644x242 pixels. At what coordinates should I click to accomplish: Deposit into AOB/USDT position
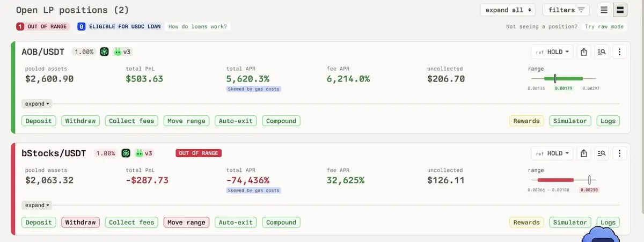tap(39, 121)
